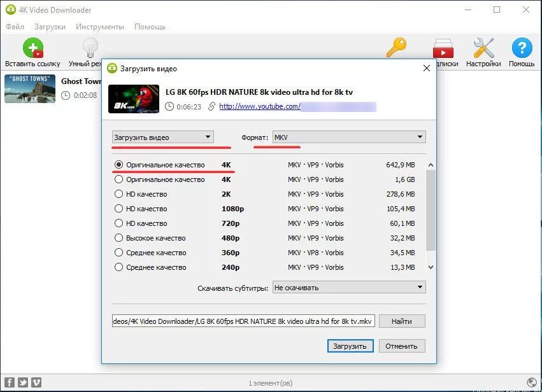The height and width of the screenshot is (392, 542).
Task: Open the Загрузить видео mode dropdown
Action: pos(163,137)
